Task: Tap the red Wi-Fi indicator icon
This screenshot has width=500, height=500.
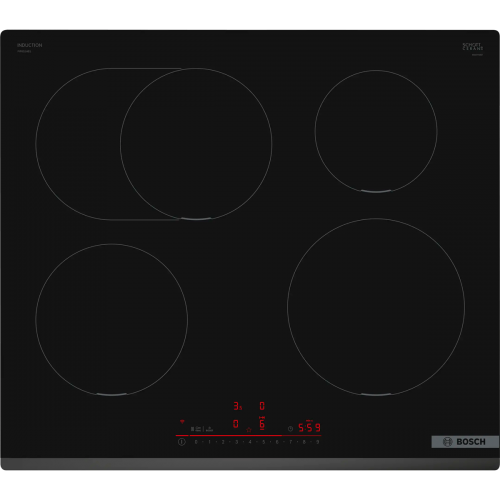Action: pos(182,422)
